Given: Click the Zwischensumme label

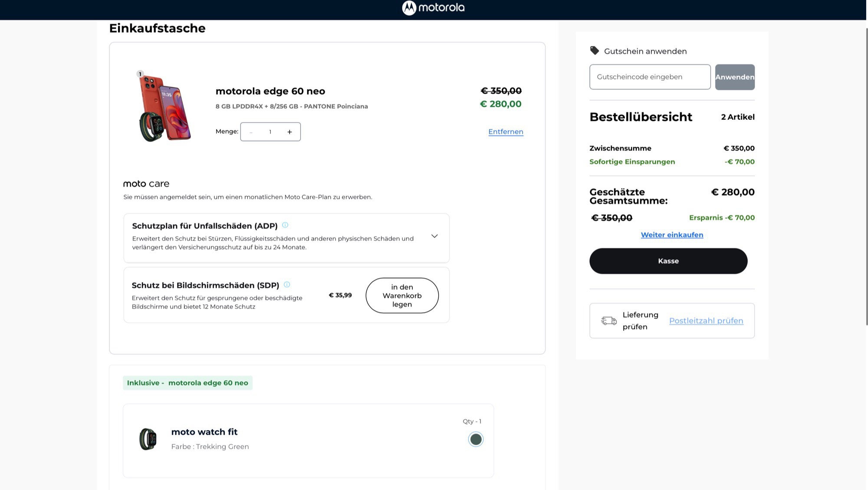Looking at the screenshot, I should 620,148.
